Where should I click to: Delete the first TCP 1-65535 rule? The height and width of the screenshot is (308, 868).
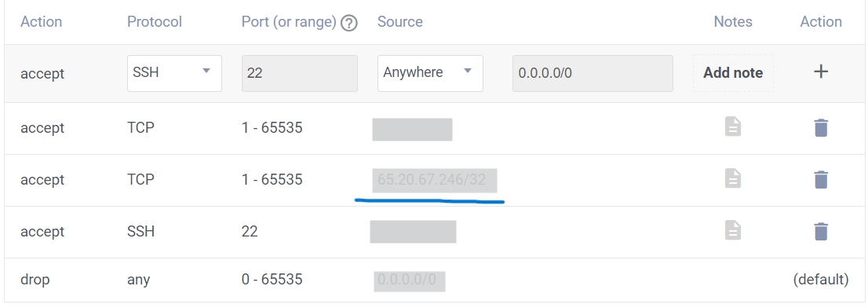(821, 128)
